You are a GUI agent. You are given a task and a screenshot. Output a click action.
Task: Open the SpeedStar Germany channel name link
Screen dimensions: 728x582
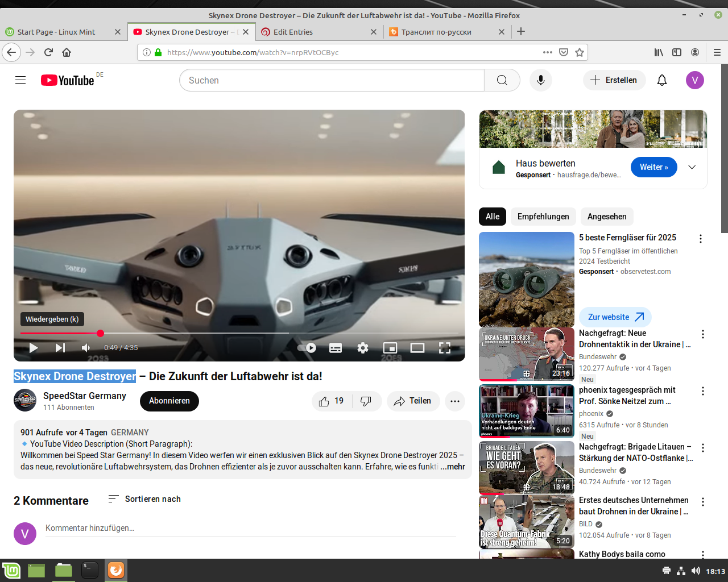(x=85, y=396)
